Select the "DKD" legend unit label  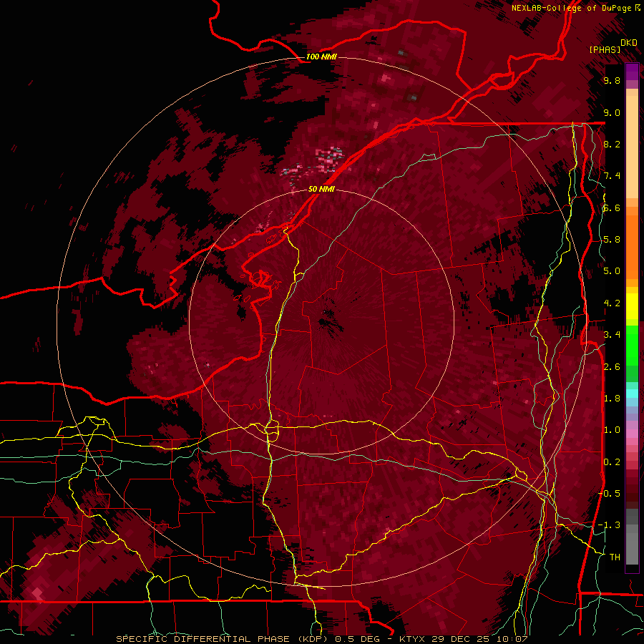click(628, 43)
